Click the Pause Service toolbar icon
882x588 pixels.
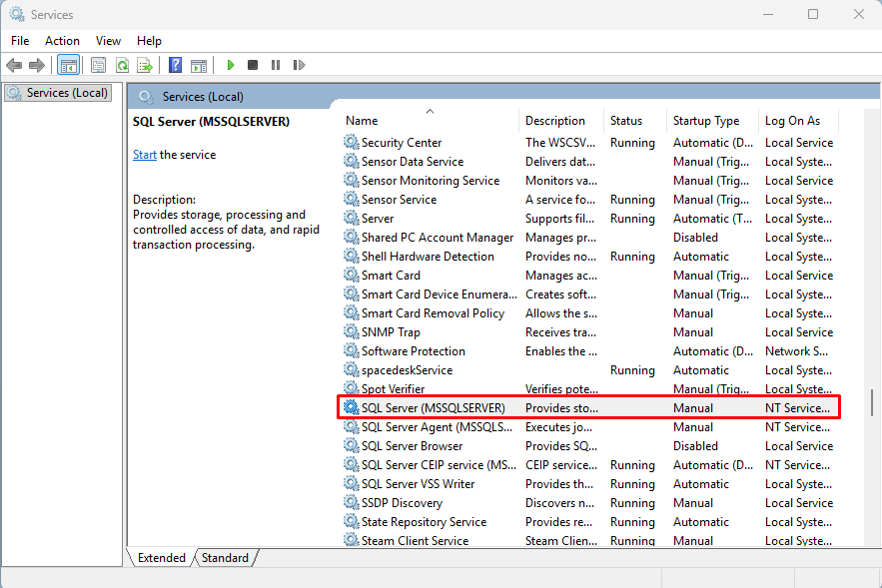[276, 65]
